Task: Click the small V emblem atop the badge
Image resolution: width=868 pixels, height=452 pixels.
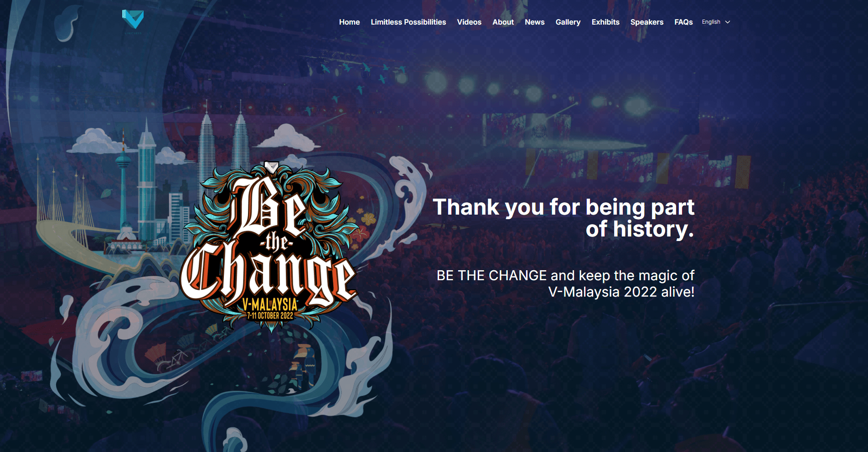Action: [x=271, y=167]
